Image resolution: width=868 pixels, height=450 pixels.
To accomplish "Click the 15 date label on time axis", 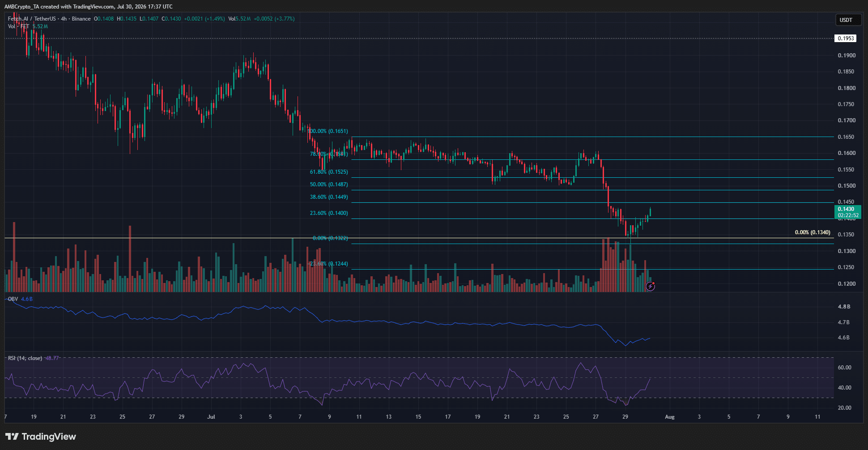I will point(418,417).
